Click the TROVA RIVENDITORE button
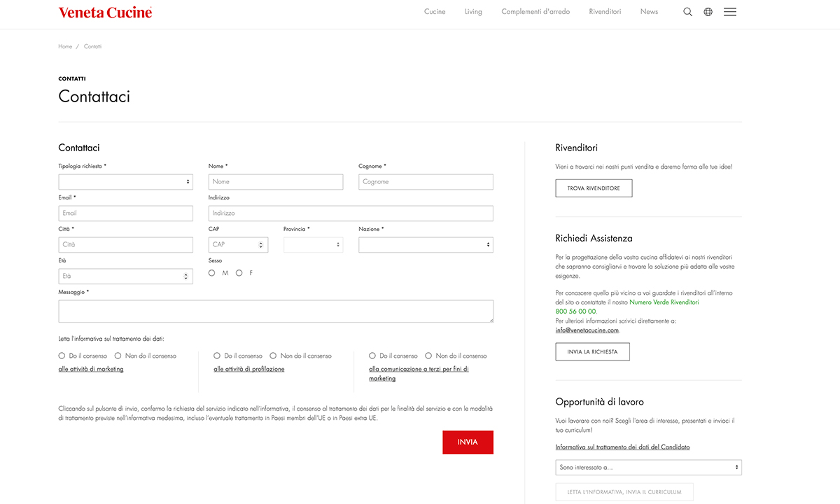 [x=594, y=188]
